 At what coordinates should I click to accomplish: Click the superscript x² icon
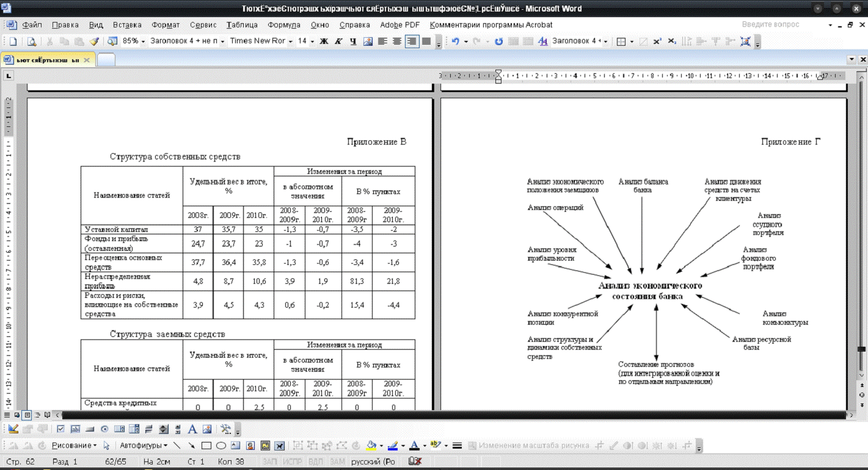[657, 42]
